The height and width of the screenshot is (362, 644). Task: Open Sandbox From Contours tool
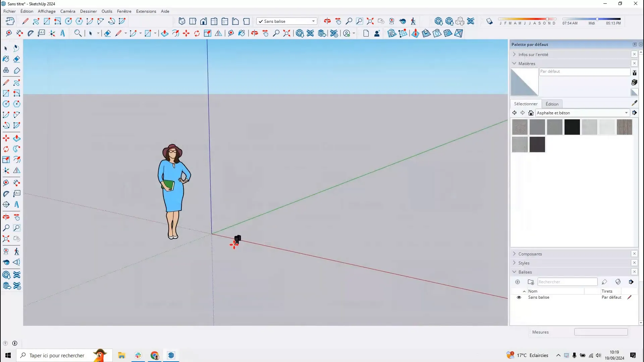click(x=392, y=33)
